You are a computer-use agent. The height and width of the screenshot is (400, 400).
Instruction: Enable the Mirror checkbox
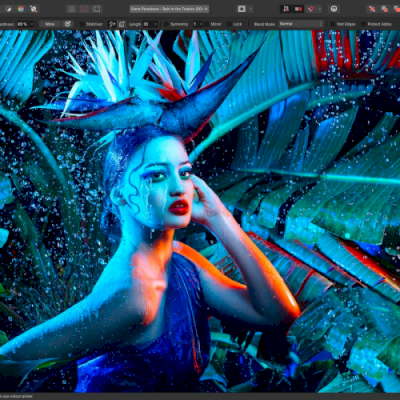207,24
